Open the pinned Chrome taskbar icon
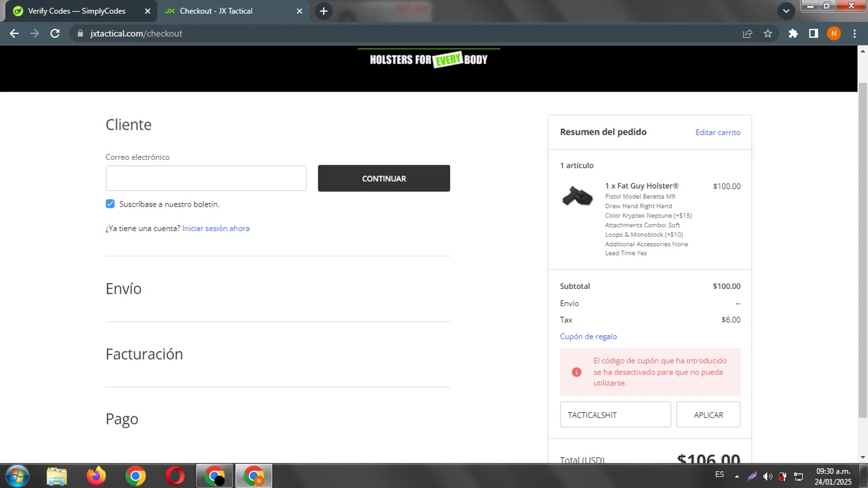Screen dimensions: 868x488 point(135,476)
